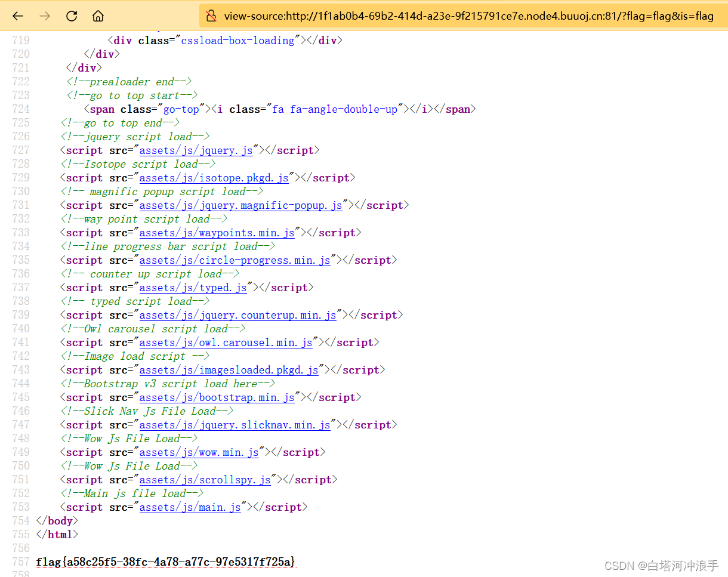Open assets/js/isotope.pkgd.js link
Viewport: 728px width, 577px height.
214,178
